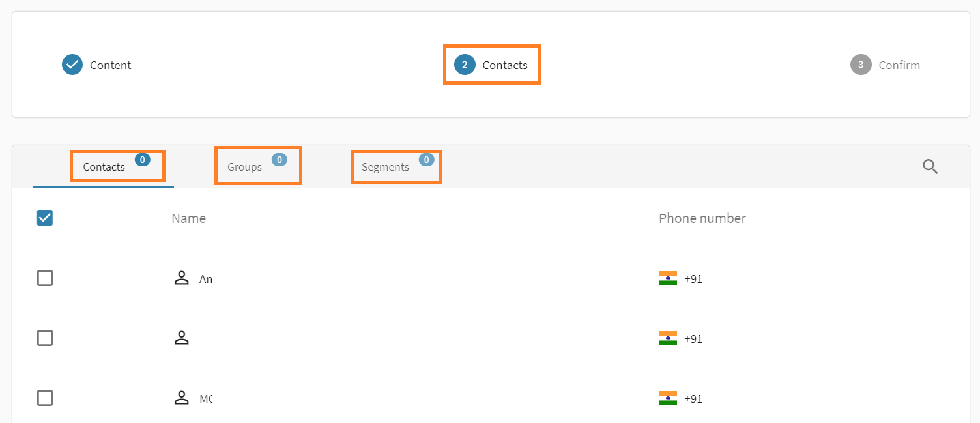Image resolution: width=980 pixels, height=423 pixels.
Task: Click the Phone number column header
Action: [x=702, y=218]
